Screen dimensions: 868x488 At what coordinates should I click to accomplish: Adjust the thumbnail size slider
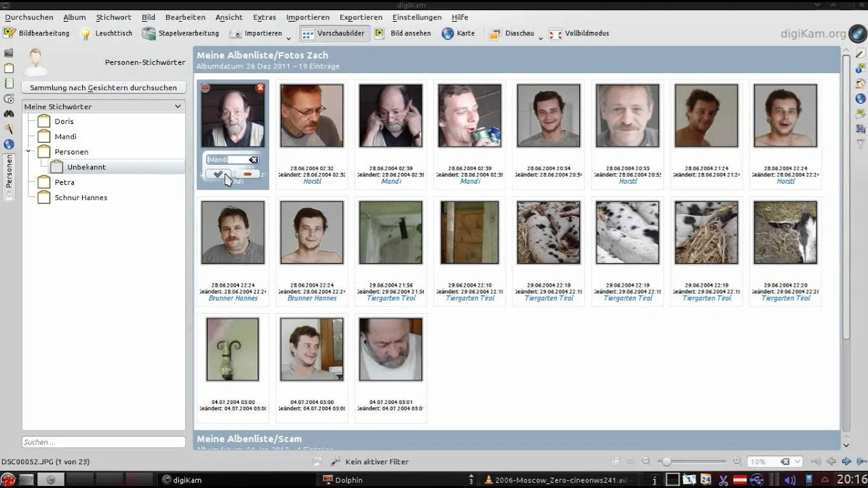[x=692, y=462]
